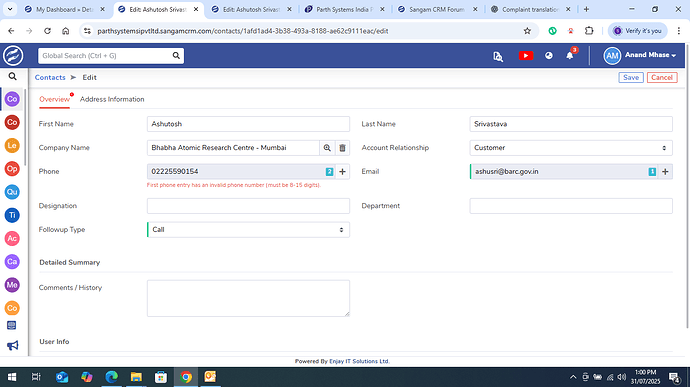Open File Explorer from taskbar
The height and width of the screenshot is (387, 690).
click(136, 377)
